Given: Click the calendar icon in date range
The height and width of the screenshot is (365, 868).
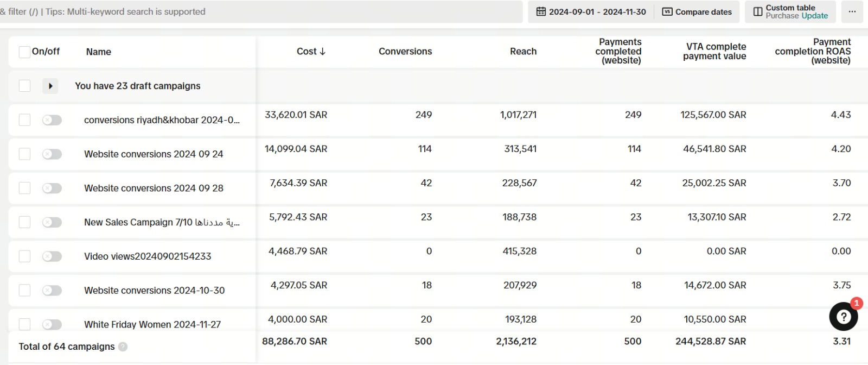Looking at the screenshot, I should pyautogui.click(x=541, y=12).
